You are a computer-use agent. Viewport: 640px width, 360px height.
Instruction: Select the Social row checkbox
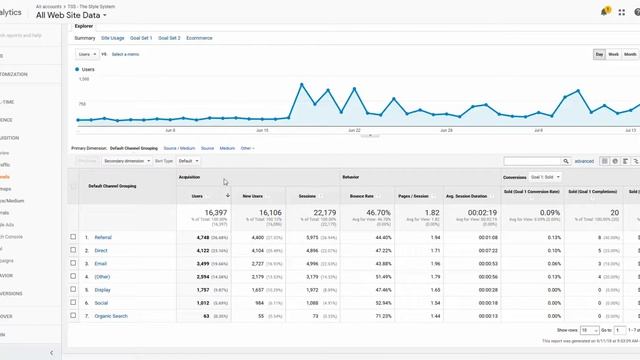[73, 302]
